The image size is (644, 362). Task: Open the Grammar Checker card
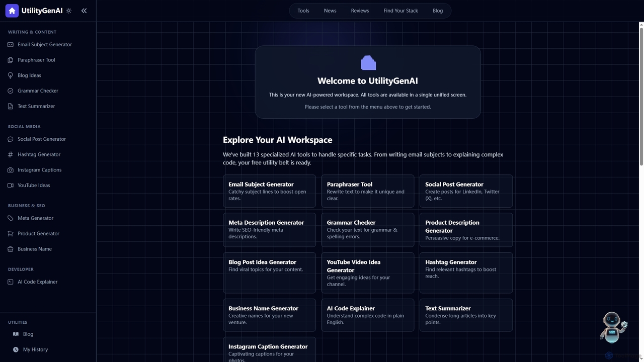pyautogui.click(x=368, y=230)
